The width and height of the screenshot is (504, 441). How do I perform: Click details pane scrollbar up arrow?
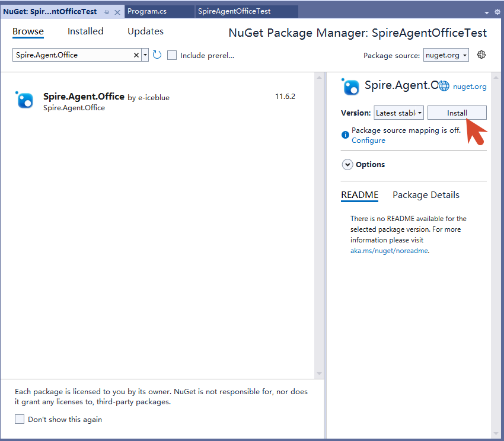[496, 78]
